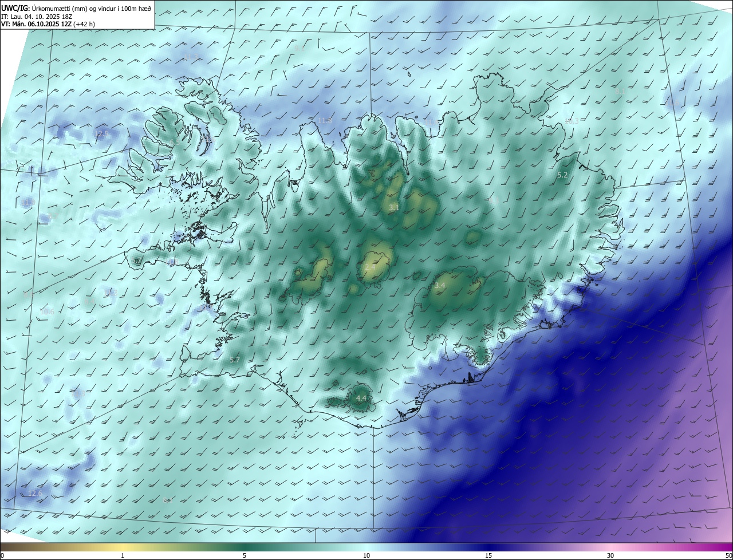Click the 50 tick on the color scale
Viewport: 733px width, 560px height.
click(728, 555)
